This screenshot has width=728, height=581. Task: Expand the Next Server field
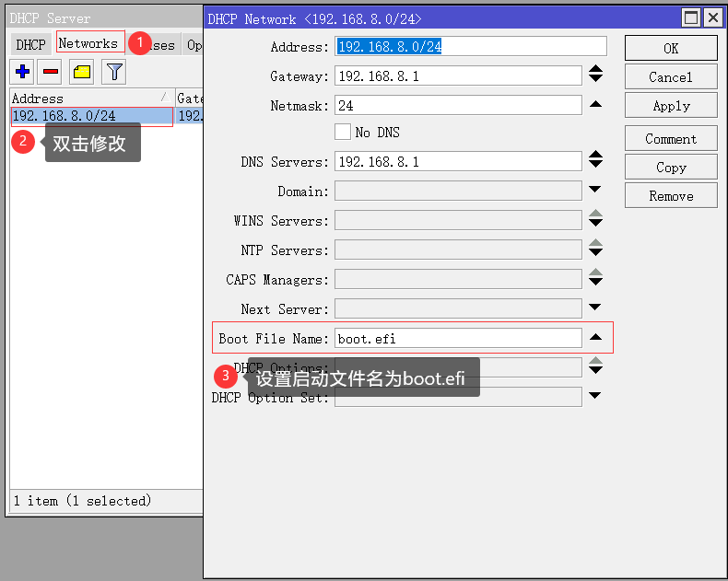pos(595,308)
